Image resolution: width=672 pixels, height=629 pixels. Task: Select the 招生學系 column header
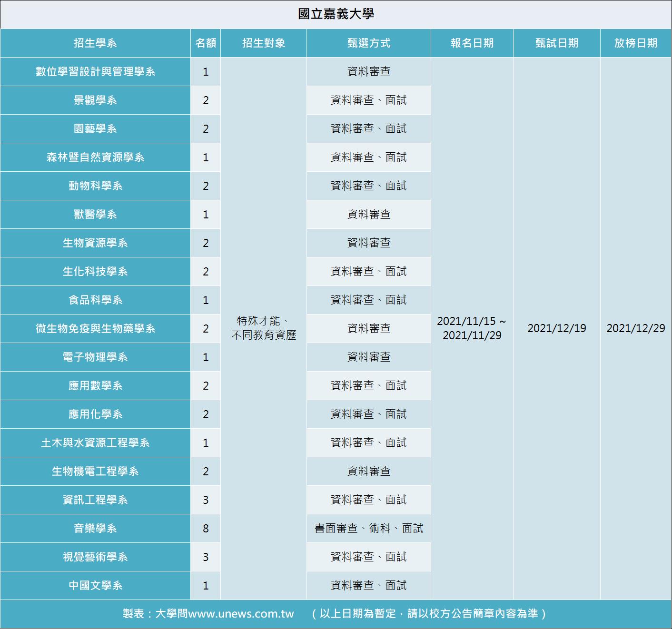95,43
